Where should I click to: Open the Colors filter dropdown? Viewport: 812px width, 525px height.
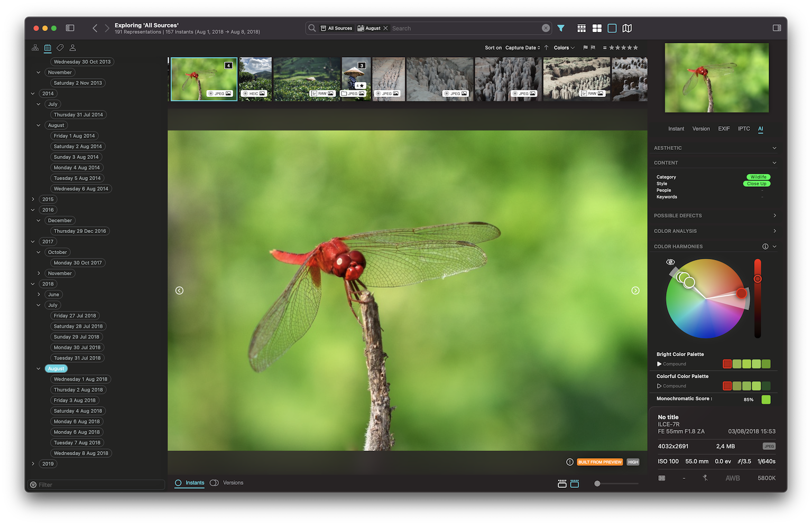point(564,48)
